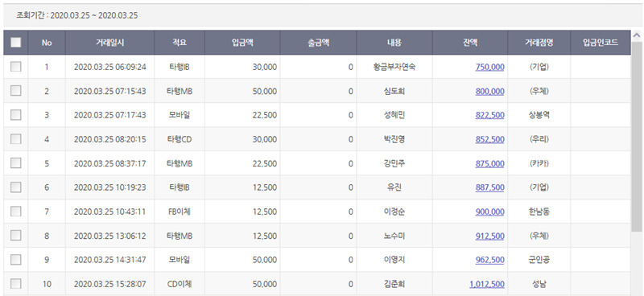644x296 pixels.
Task: Click the 거래일시 column header
Action: [109, 43]
